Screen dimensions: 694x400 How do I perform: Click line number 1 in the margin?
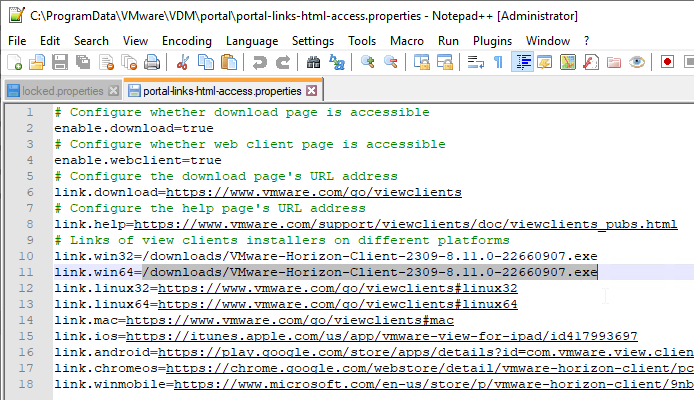point(30,112)
